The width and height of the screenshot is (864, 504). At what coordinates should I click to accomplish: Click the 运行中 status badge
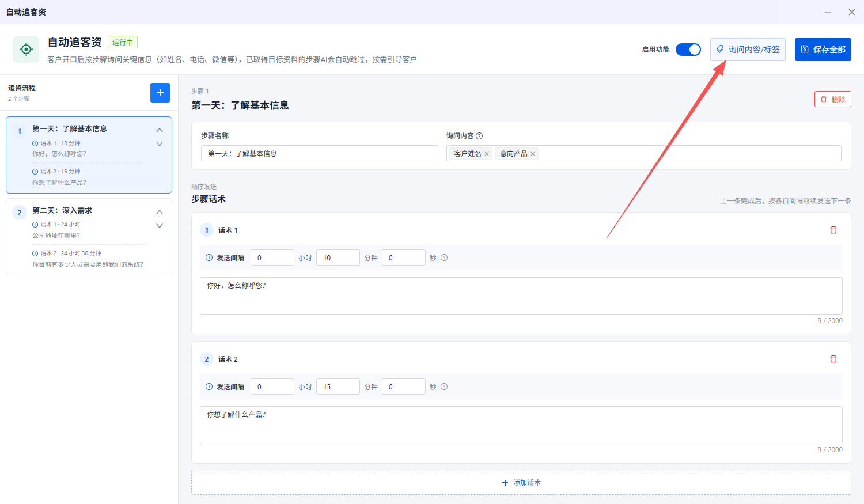coord(123,42)
